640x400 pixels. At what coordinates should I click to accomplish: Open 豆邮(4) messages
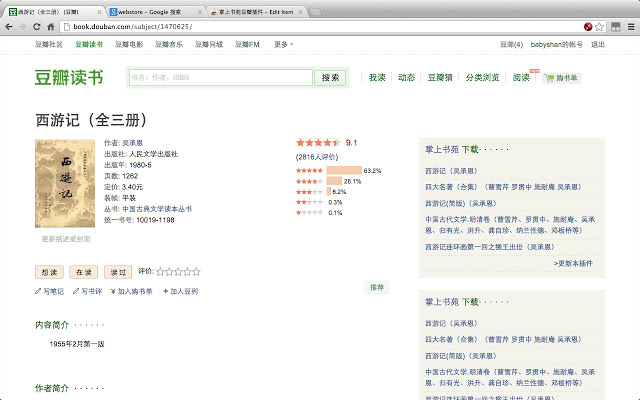511,44
